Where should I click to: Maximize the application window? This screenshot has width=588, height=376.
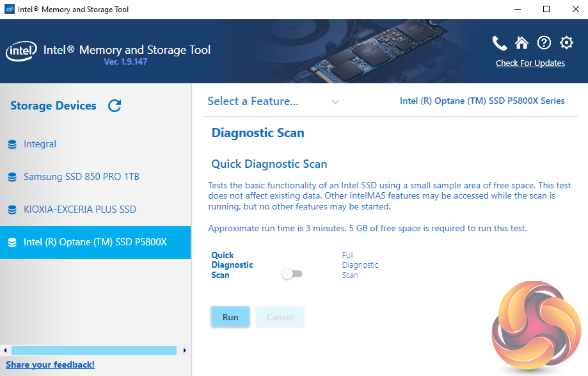pos(546,10)
